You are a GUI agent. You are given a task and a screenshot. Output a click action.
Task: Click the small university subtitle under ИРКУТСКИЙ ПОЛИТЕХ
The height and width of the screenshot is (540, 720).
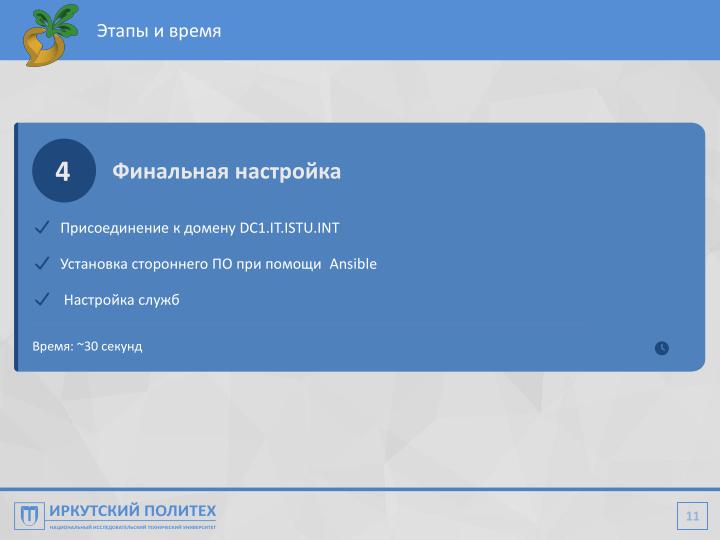[x=132, y=526]
